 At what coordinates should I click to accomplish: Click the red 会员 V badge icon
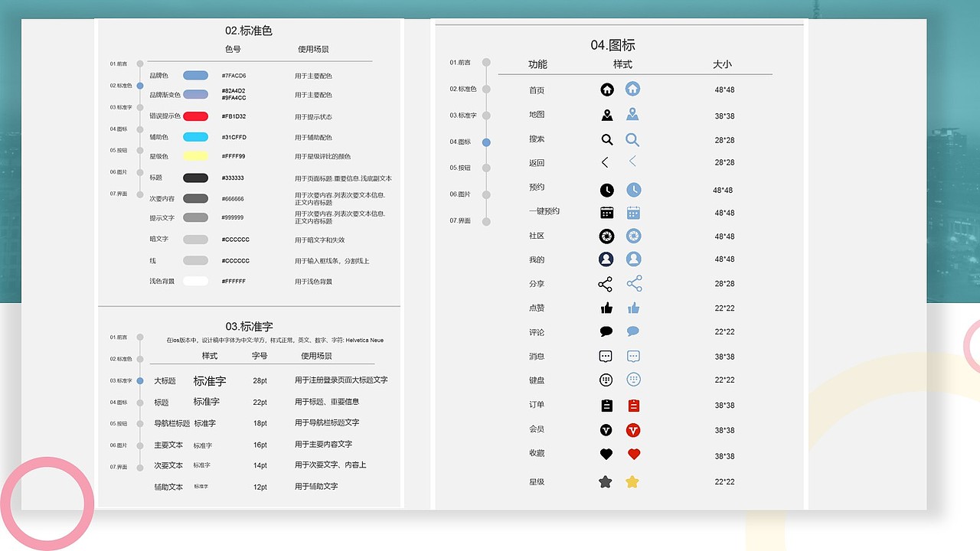pos(633,430)
